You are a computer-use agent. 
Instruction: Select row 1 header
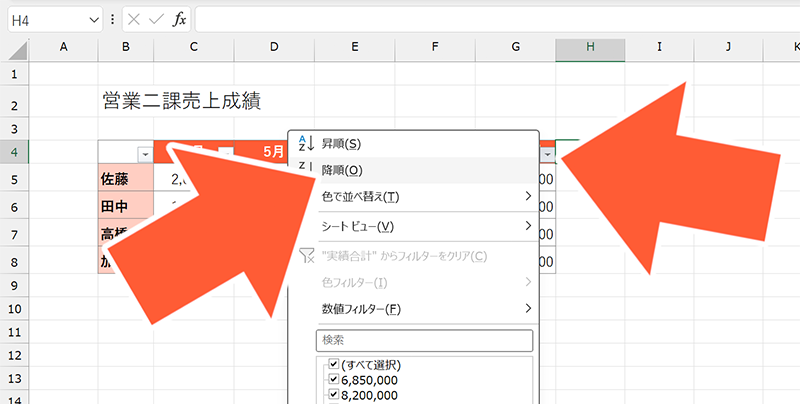coord(14,74)
